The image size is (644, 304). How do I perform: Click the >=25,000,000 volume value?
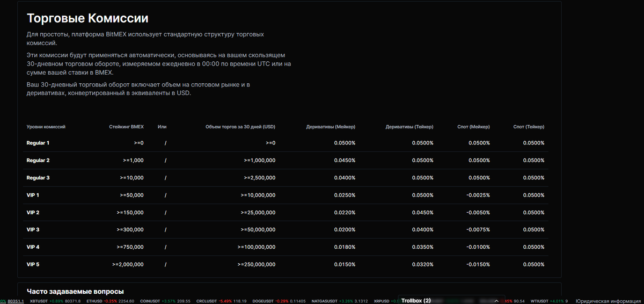pos(258,212)
